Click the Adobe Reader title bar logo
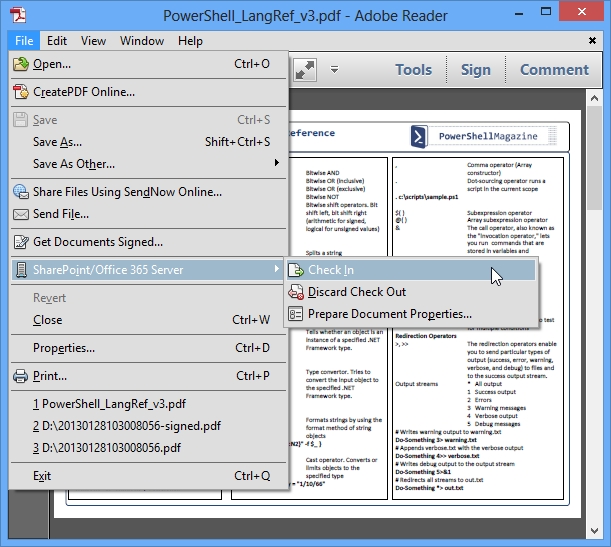Screen dimensions: 611x547 (18, 15)
